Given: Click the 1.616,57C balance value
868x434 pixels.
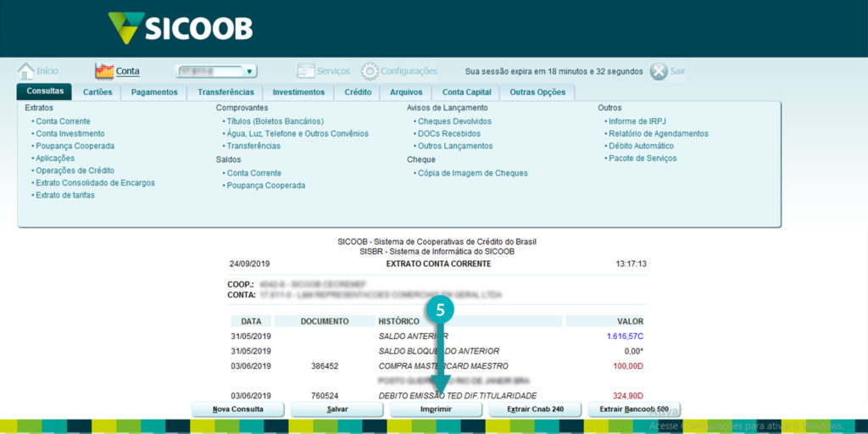Looking at the screenshot, I should 625,336.
